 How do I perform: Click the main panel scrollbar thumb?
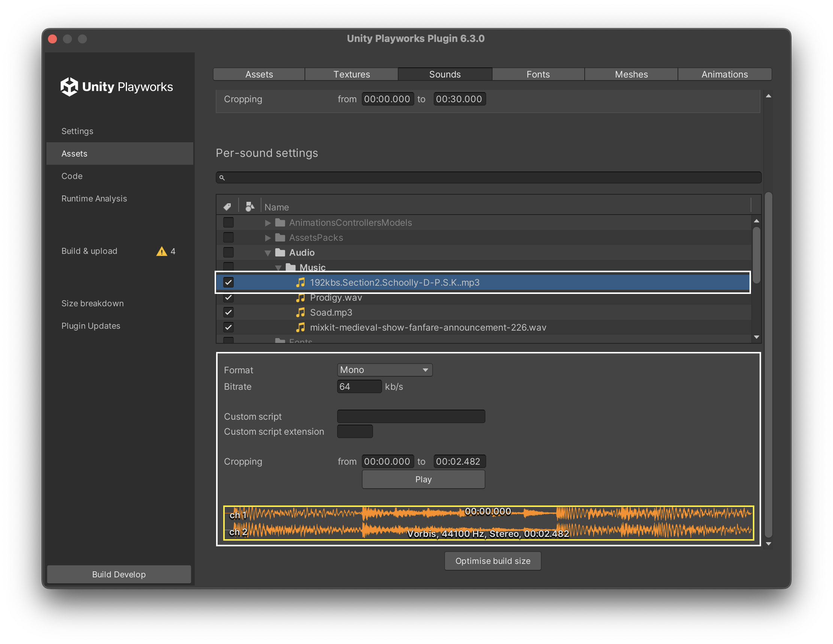[x=769, y=364]
